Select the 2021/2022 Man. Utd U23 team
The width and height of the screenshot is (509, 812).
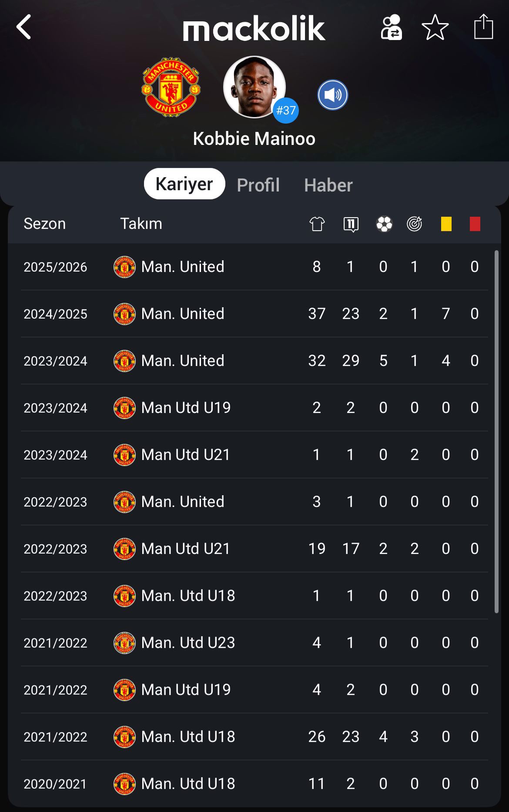[x=188, y=643]
